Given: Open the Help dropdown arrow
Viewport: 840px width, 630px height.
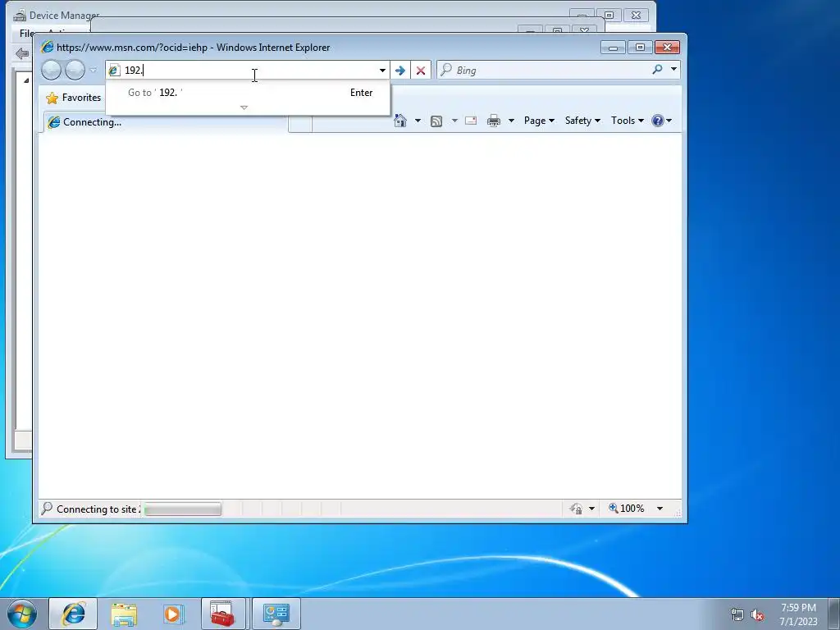Looking at the screenshot, I should 669,121.
